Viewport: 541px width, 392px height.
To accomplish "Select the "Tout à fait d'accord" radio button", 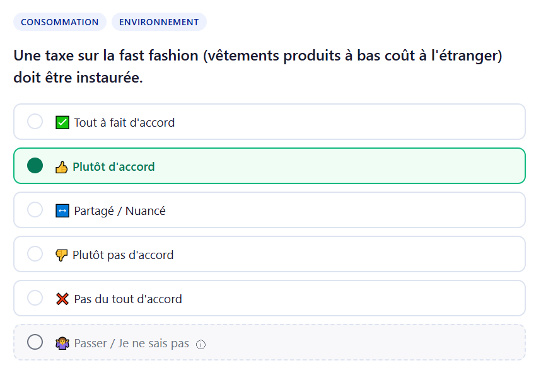I will click(x=35, y=122).
